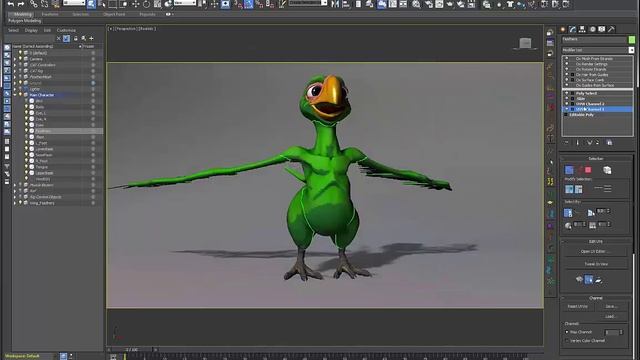Open the Select menu in the scene explorer
The height and width of the screenshot is (360, 640).
click(x=13, y=30)
